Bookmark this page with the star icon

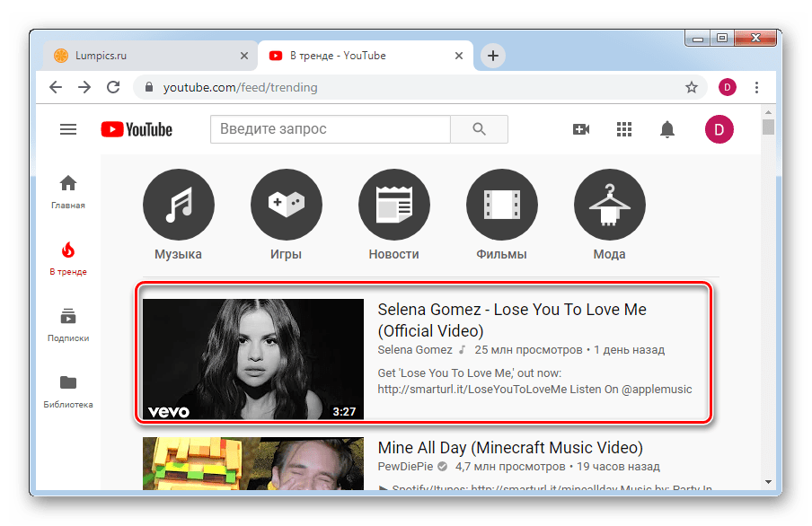click(x=692, y=87)
